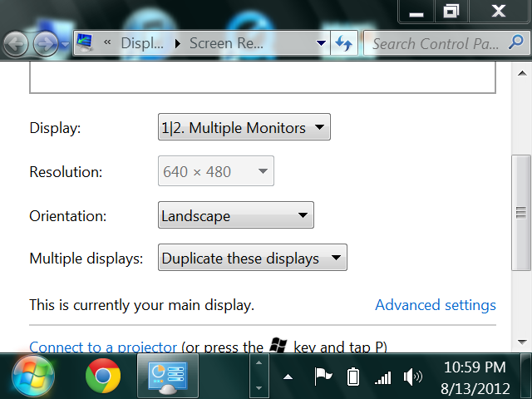Open the address bar history dropdown arrow
Viewport: 532px width, 399px height.
click(x=321, y=43)
